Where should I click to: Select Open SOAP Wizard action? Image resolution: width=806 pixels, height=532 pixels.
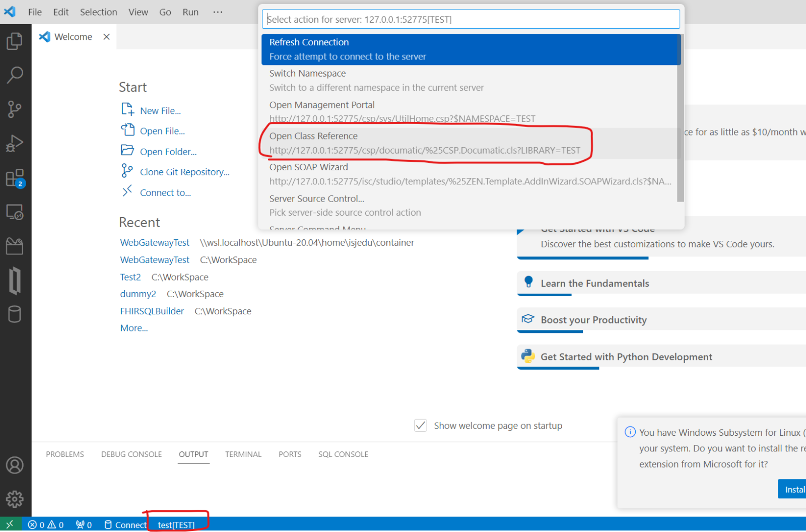coord(469,174)
